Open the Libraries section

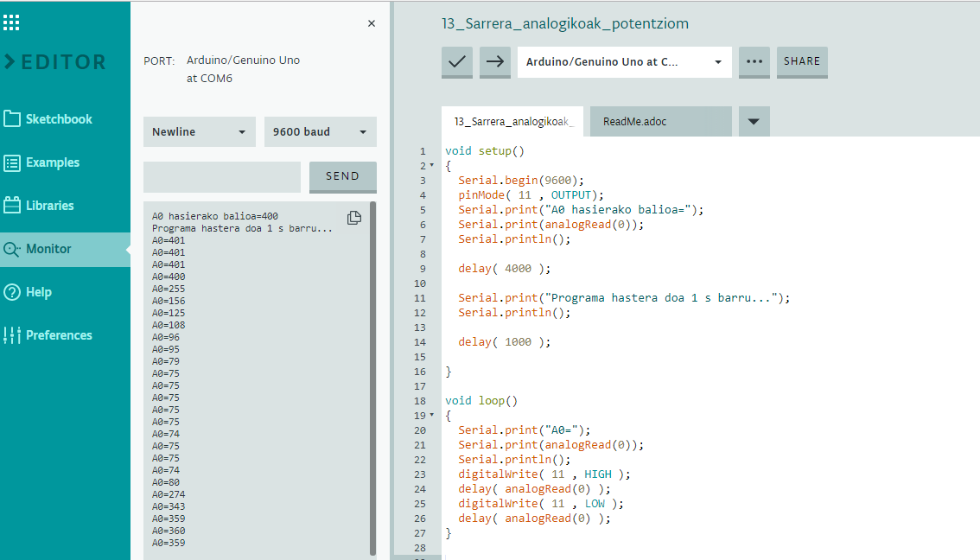pyautogui.click(x=39, y=206)
